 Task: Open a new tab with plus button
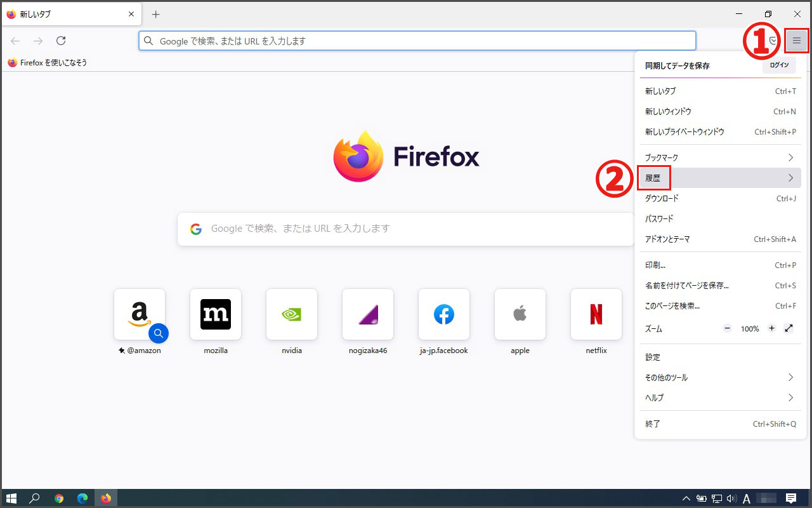(156, 14)
